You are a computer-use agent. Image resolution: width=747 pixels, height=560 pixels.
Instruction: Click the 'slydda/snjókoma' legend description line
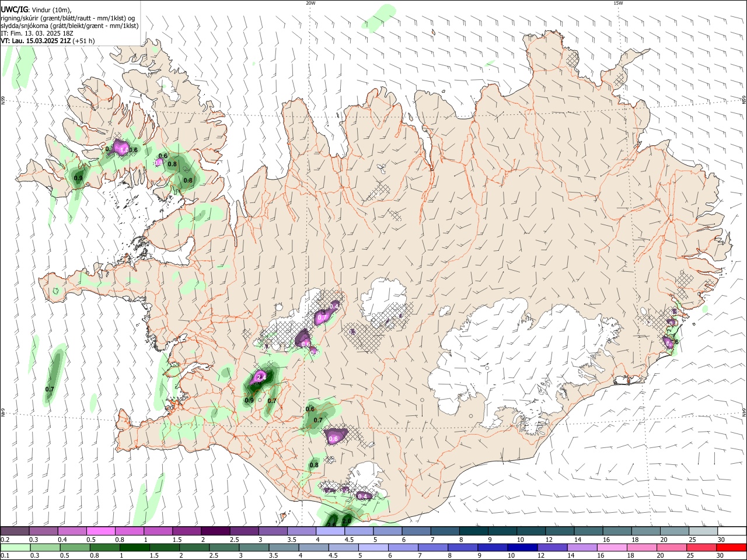click(x=69, y=26)
